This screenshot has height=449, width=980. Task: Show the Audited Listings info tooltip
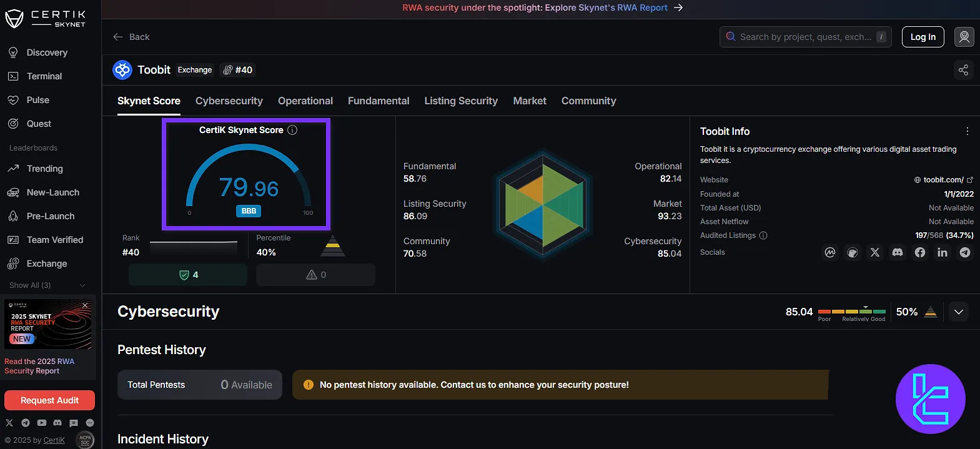(763, 235)
